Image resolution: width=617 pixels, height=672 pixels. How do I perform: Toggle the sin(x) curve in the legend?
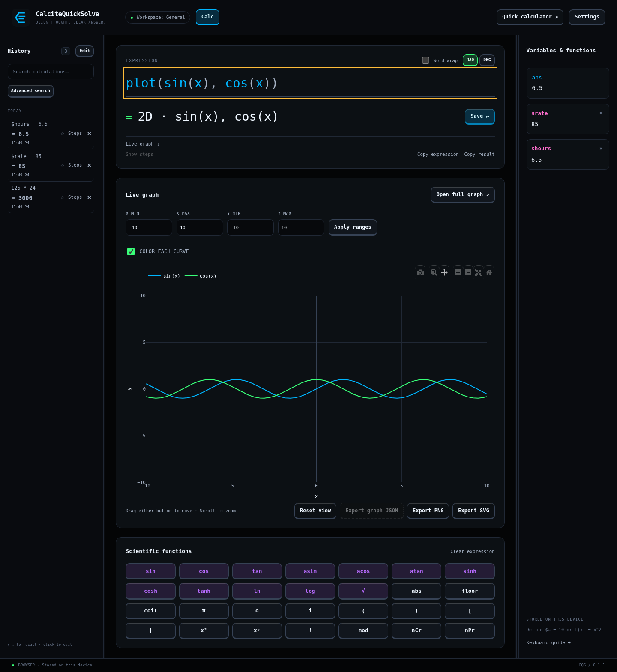point(164,276)
